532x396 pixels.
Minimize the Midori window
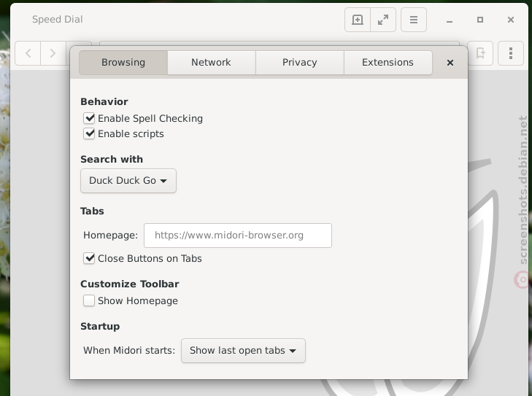tap(450, 20)
